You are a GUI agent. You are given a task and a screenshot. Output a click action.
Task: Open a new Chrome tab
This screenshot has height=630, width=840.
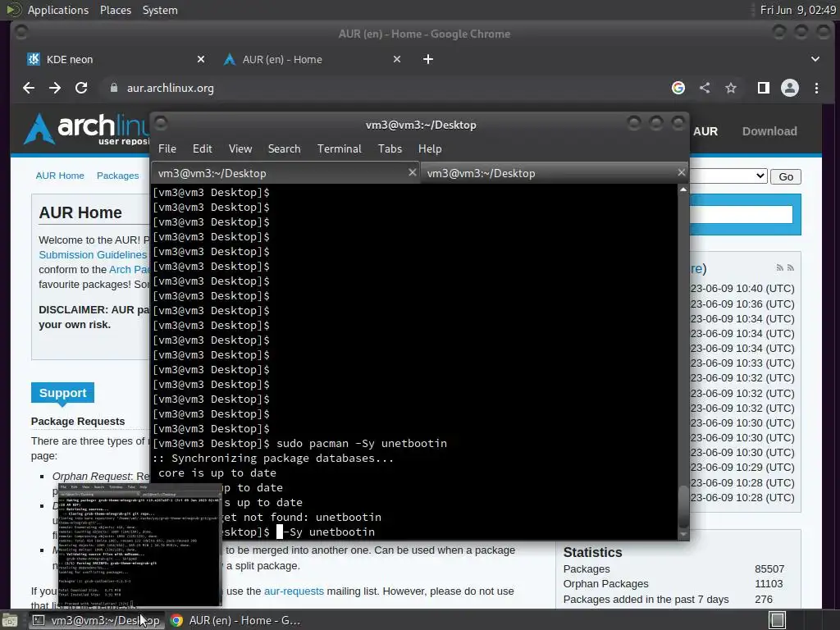coord(428,59)
